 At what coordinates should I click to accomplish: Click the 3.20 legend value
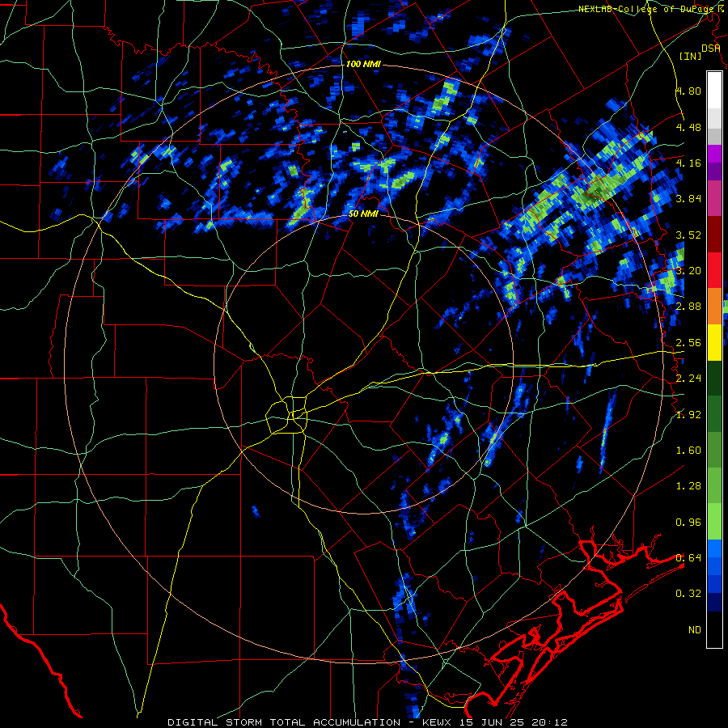688,271
